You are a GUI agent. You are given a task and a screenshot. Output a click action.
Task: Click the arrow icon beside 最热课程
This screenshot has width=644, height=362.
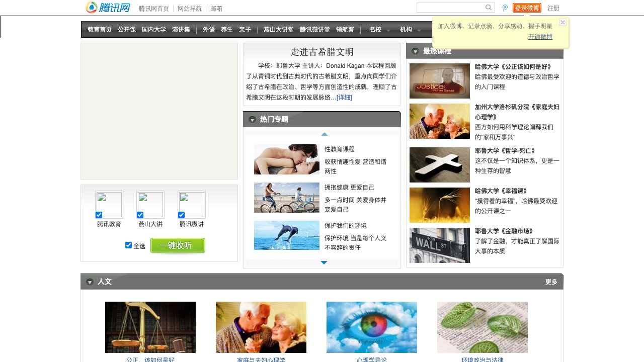pos(415,51)
